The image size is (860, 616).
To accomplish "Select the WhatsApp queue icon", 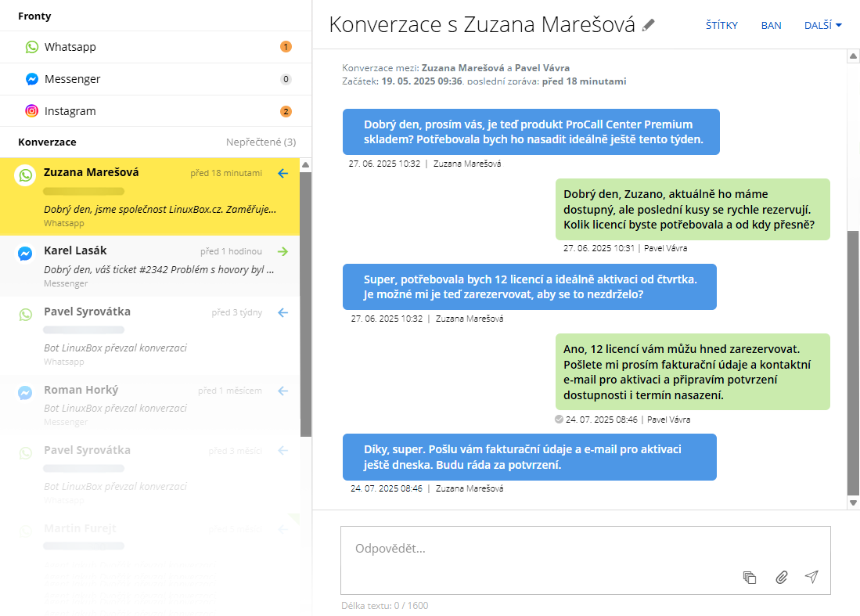I will [31, 47].
